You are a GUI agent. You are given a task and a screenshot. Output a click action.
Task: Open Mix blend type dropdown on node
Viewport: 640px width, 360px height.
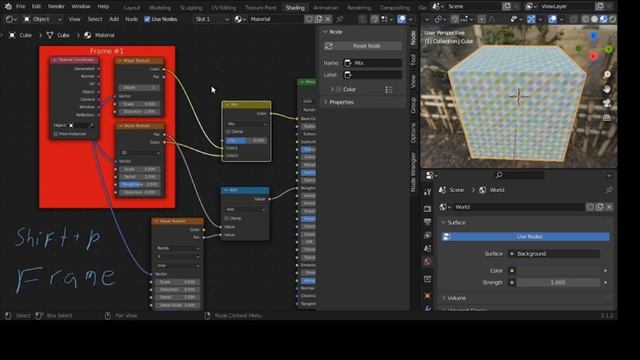[x=247, y=124]
